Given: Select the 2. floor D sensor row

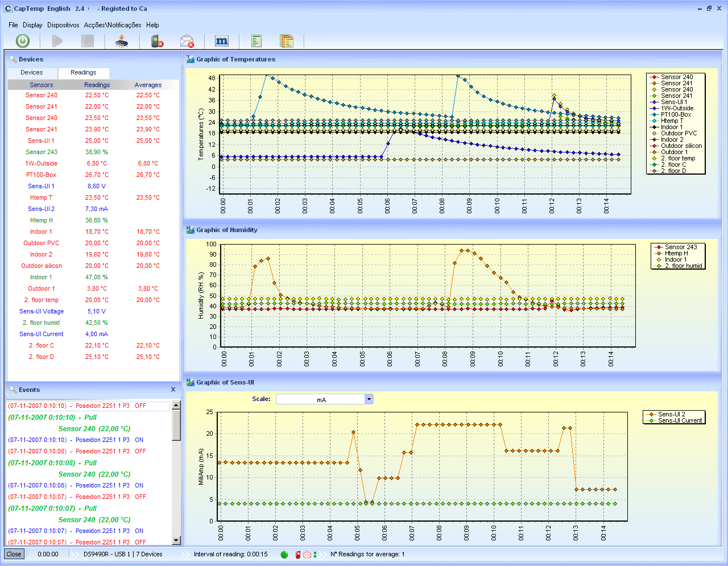Looking at the screenshot, I should tap(93, 357).
